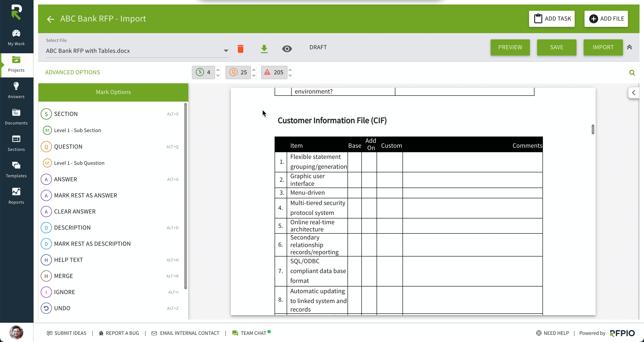Screen dimensions: 644x342
Task: Open Sections in the sidebar
Action: pyautogui.click(x=16, y=144)
